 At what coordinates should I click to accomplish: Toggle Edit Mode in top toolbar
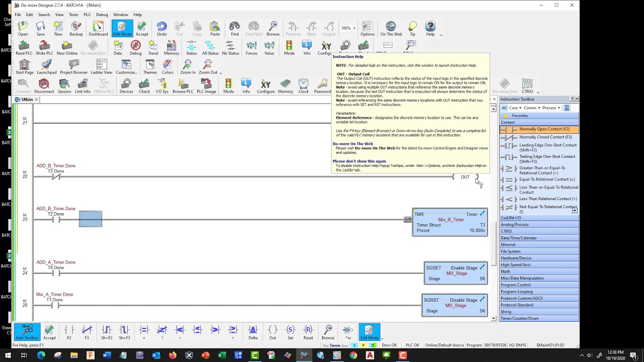pyautogui.click(x=122, y=29)
